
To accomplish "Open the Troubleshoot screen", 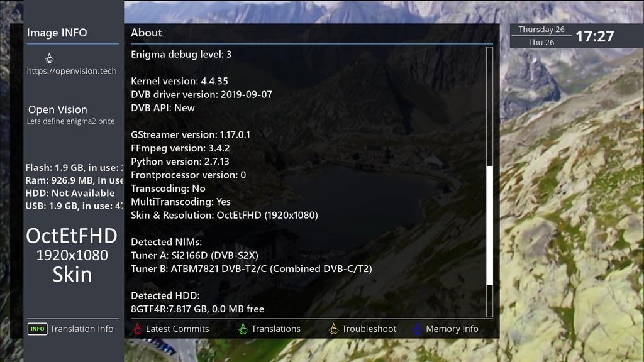I will [x=369, y=329].
